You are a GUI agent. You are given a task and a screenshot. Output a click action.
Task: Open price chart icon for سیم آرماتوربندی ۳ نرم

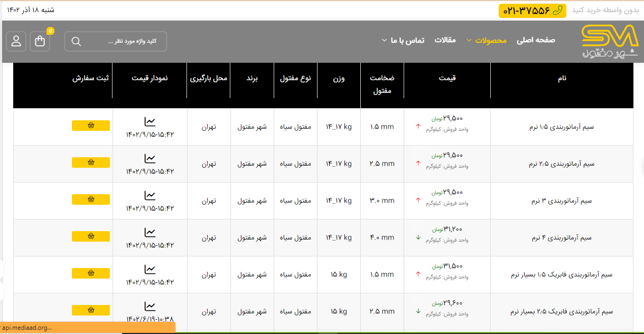click(x=150, y=196)
